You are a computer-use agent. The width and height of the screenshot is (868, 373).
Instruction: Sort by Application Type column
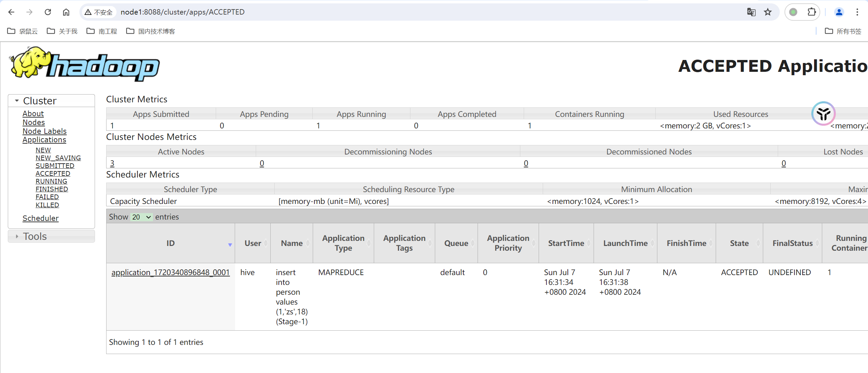coord(343,243)
